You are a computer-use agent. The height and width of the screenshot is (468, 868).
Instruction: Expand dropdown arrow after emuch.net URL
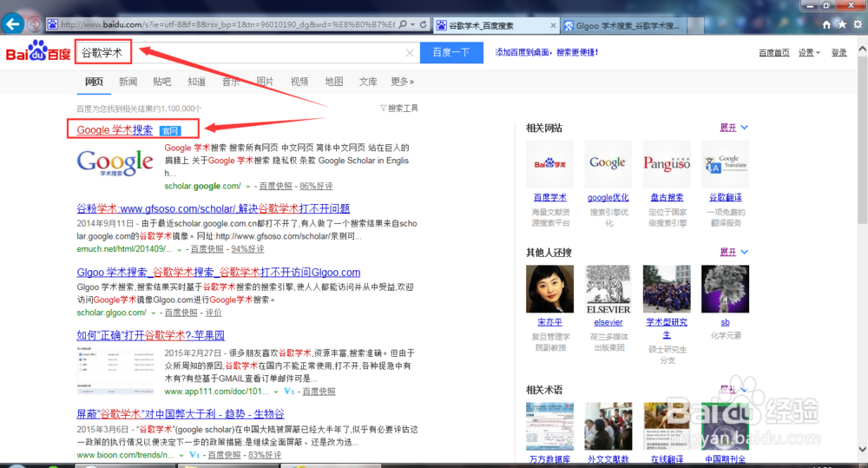pos(180,250)
